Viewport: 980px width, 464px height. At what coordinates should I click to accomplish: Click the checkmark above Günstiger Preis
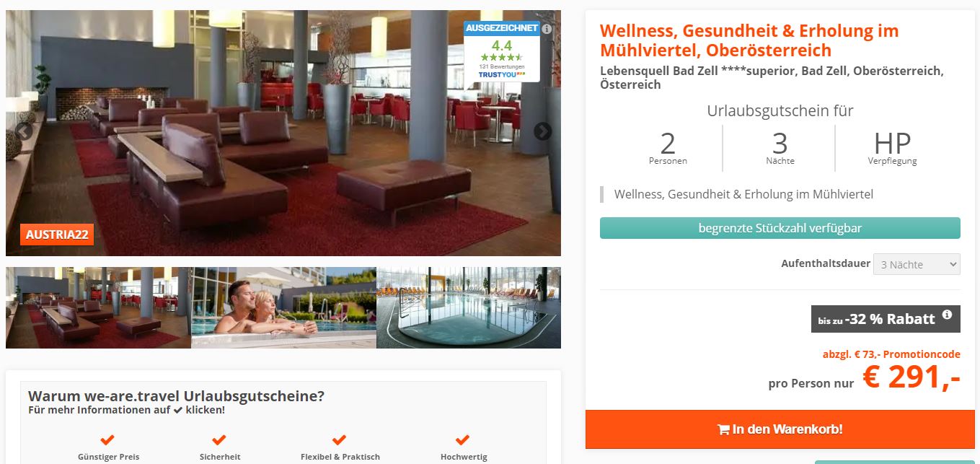pyautogui.click(x=107, y=439)
